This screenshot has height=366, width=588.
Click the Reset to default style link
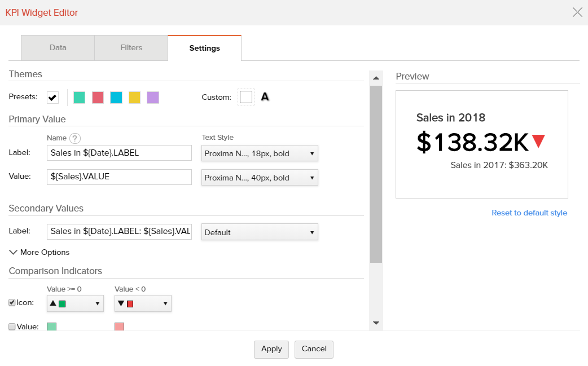coord(529,213)
